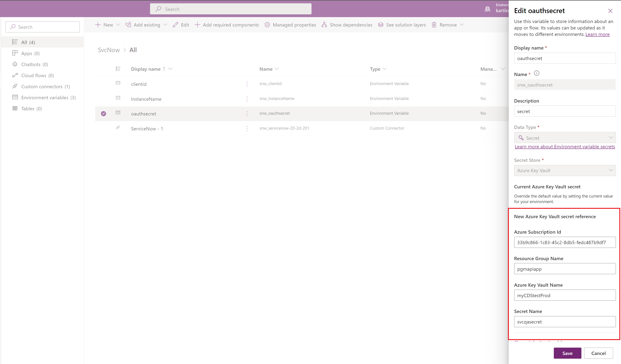The height and width of the screenshot is (364, 621).
Task: Deselect the oauthsecret row checkmark
Action: [x=103, y=114]
